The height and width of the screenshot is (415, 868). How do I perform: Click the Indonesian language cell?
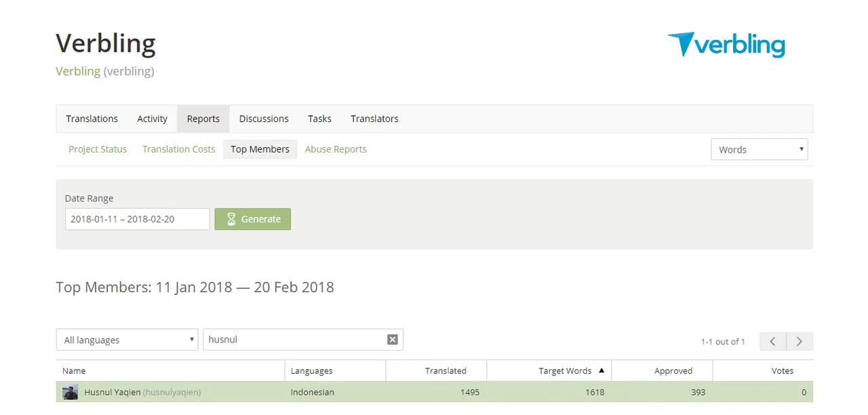pos(313,392)
